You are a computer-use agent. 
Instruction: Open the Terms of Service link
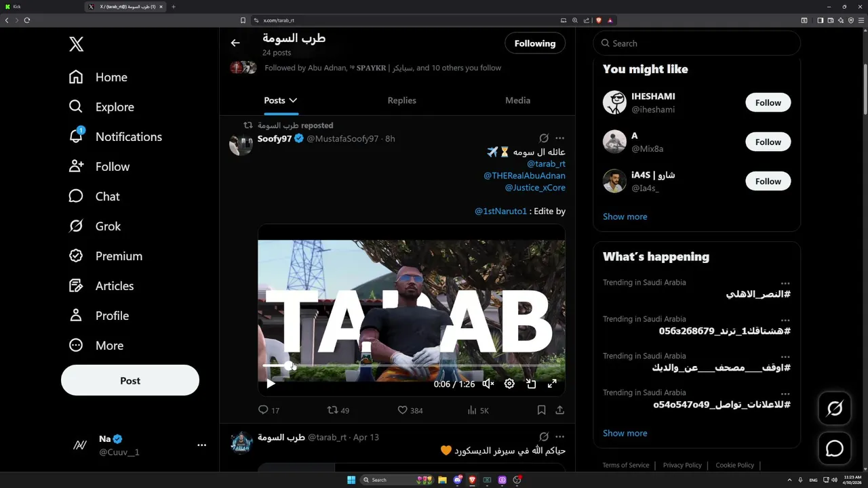626,465
